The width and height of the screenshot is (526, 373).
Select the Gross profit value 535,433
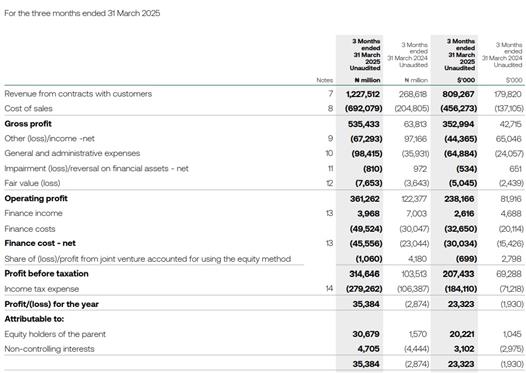tap(364, 124)
